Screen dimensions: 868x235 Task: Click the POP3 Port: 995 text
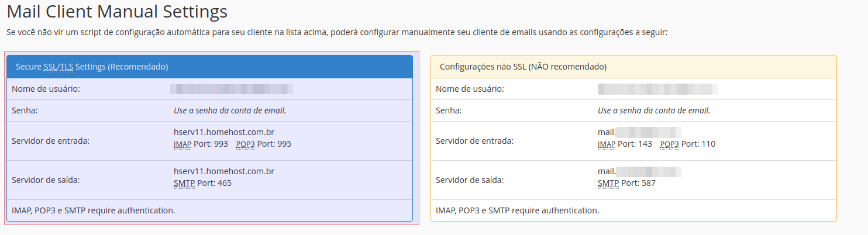coord(263,144)
